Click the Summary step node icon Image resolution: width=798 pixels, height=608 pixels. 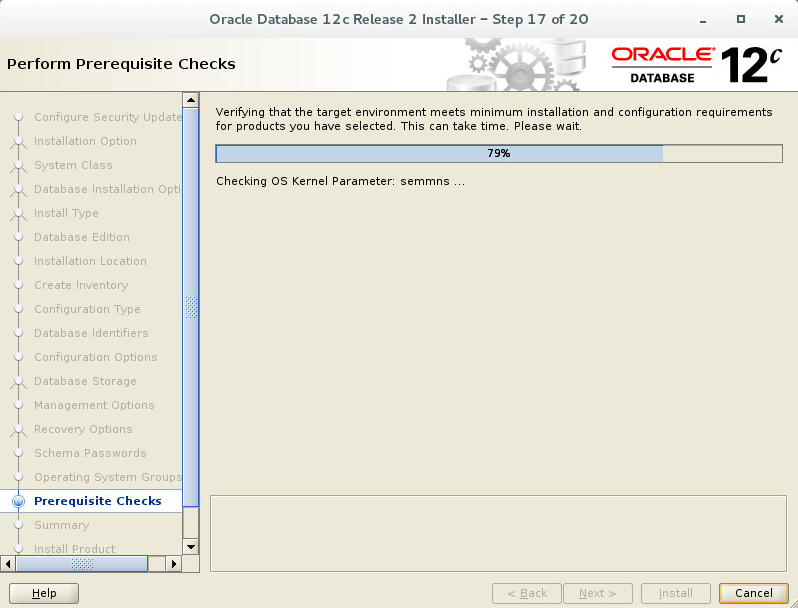coord(18,525)
